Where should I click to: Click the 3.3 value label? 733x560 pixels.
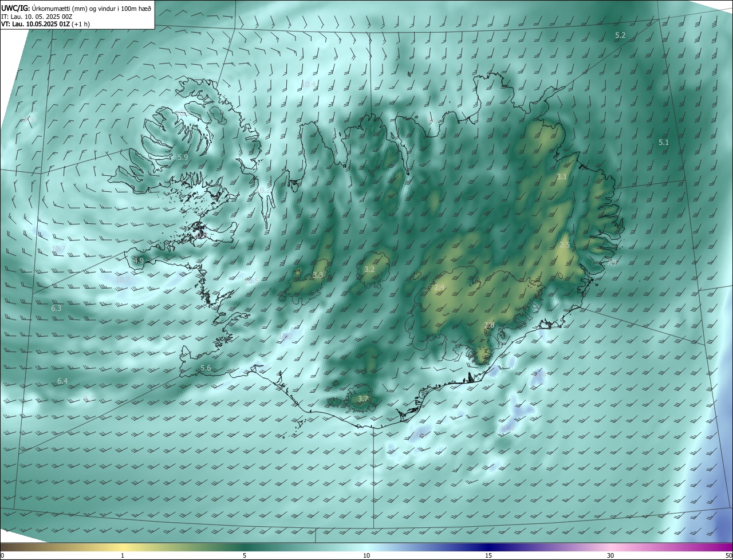point(318,275)
